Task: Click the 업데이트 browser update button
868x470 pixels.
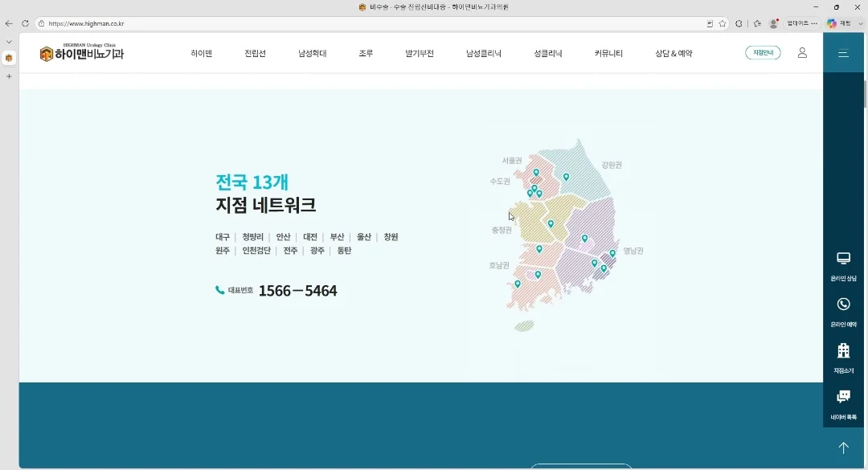Action: 802,24
